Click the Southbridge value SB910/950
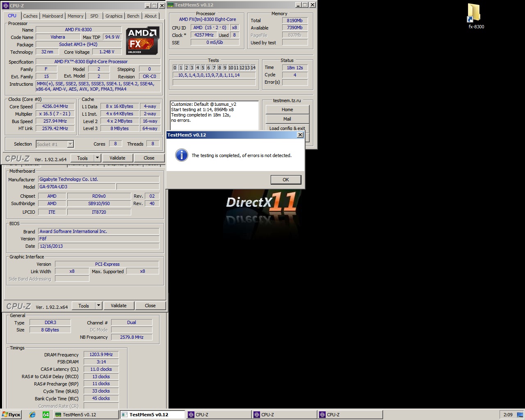This screenshot has height=420, width=525. coord(99,203)
